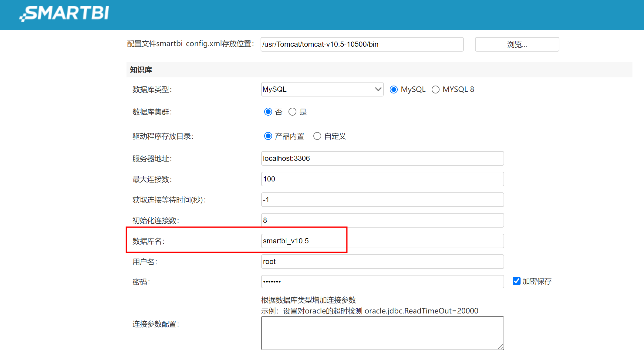Open the 浏览... browse button
The image size is (644, 352).
(x=517, y=44)
